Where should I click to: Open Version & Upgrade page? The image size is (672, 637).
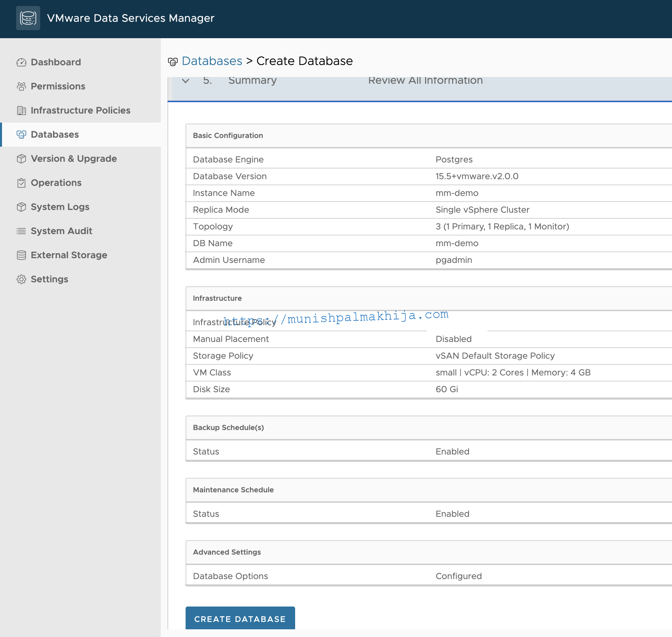(80, 159)
